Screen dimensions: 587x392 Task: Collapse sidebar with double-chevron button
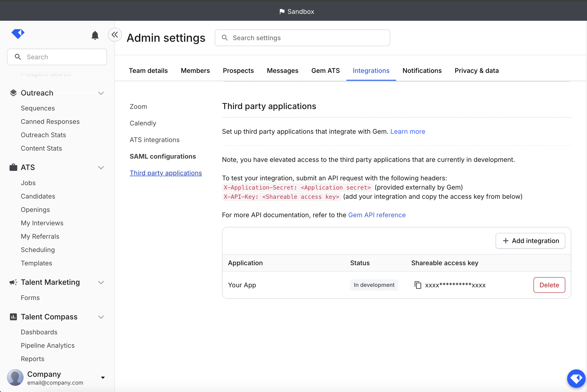115,35
